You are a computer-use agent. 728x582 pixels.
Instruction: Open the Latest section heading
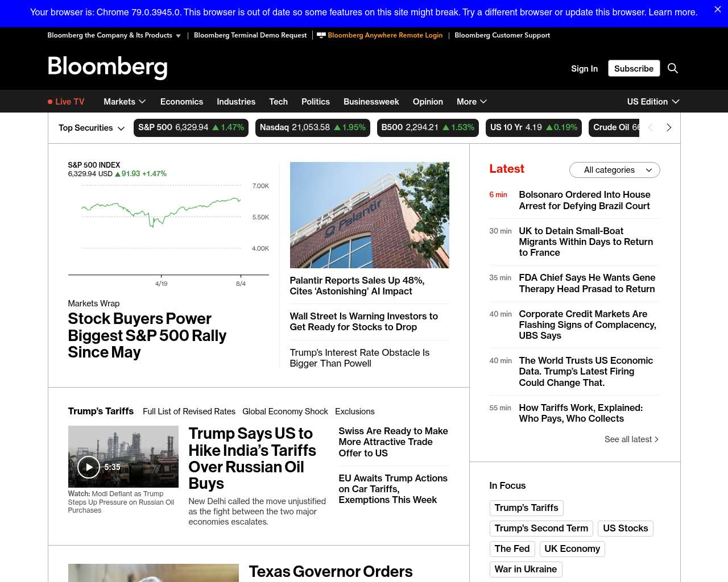pyautogui.click(x=507, y=169)
